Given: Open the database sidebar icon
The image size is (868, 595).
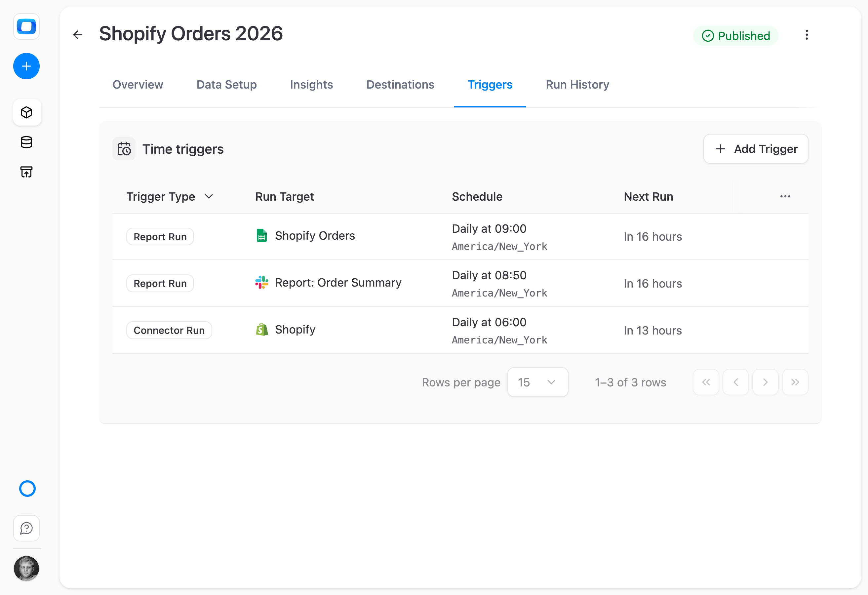Looking at the screenshot, I should click(26, 142).
